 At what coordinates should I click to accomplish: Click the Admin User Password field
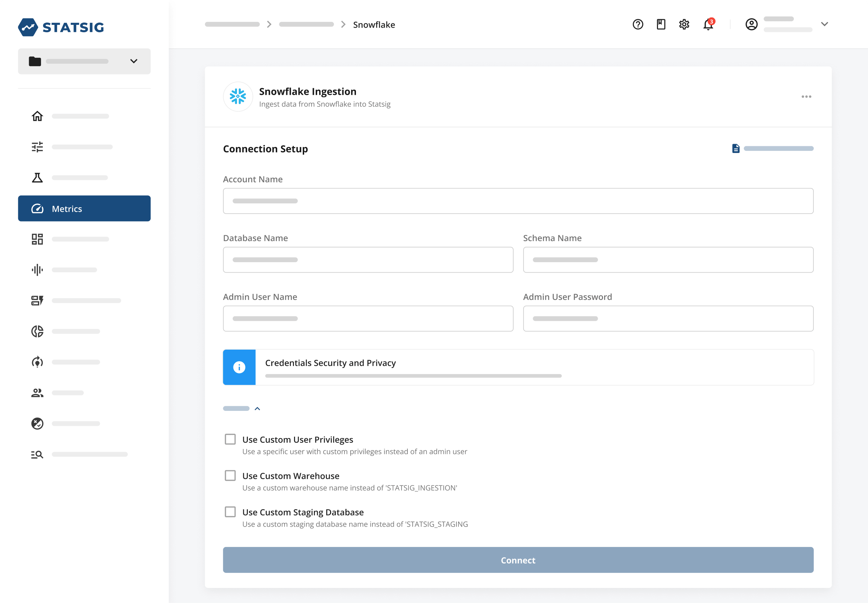[668, 319]
